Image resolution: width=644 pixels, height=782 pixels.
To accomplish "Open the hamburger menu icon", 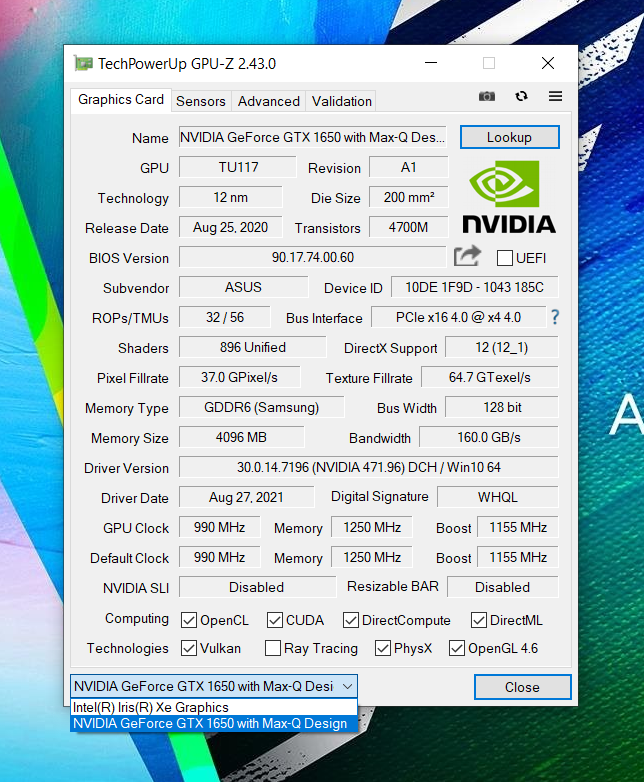I will pos(555,96).
